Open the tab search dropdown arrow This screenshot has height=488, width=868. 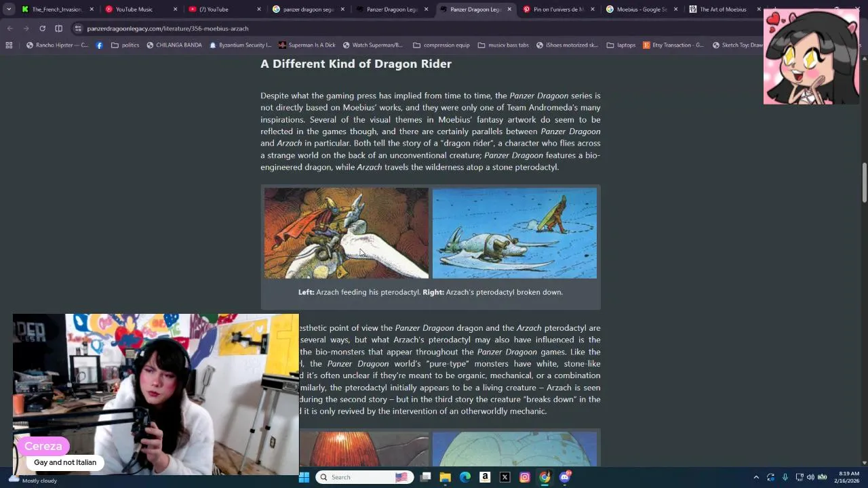(x=8, y=9)
